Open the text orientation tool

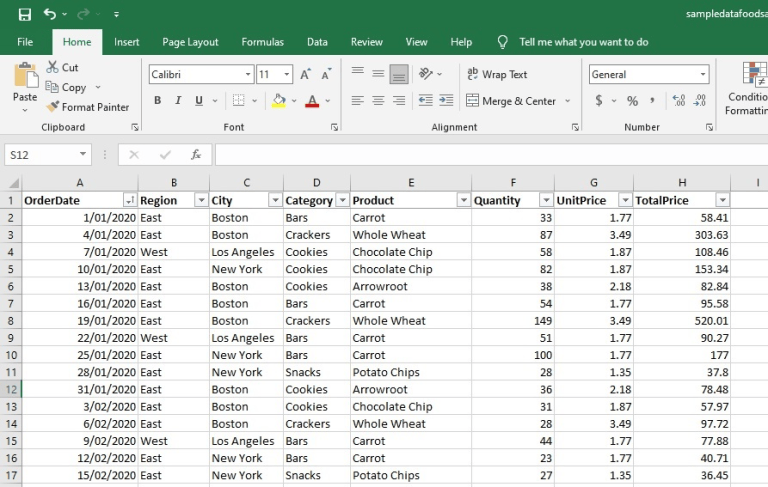(x=426, y=74)
